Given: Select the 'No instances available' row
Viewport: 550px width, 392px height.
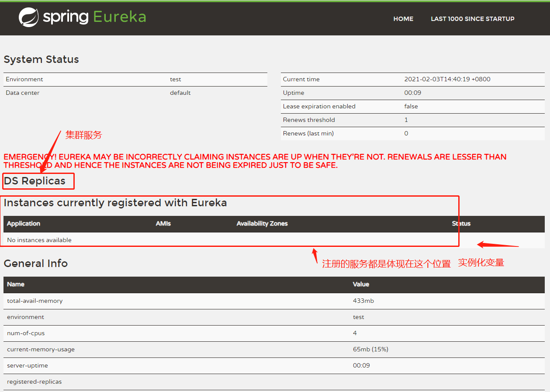Looking at the screenshot, I should tap(274, 240).
